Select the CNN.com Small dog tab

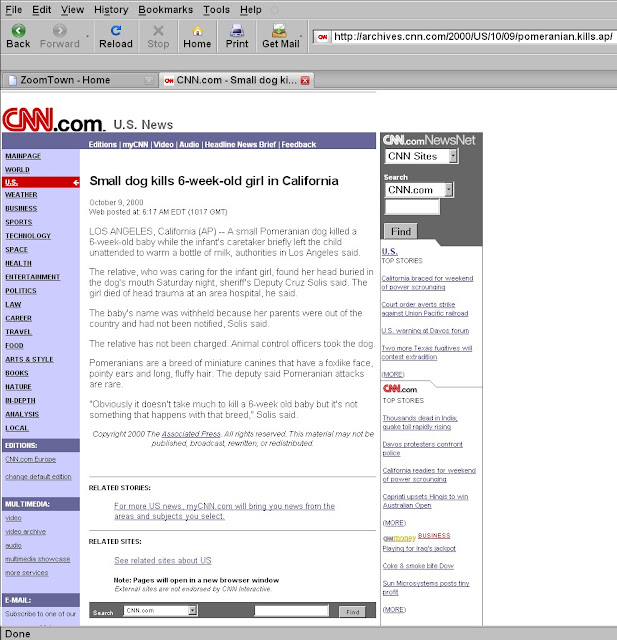[x=235, y=80]
